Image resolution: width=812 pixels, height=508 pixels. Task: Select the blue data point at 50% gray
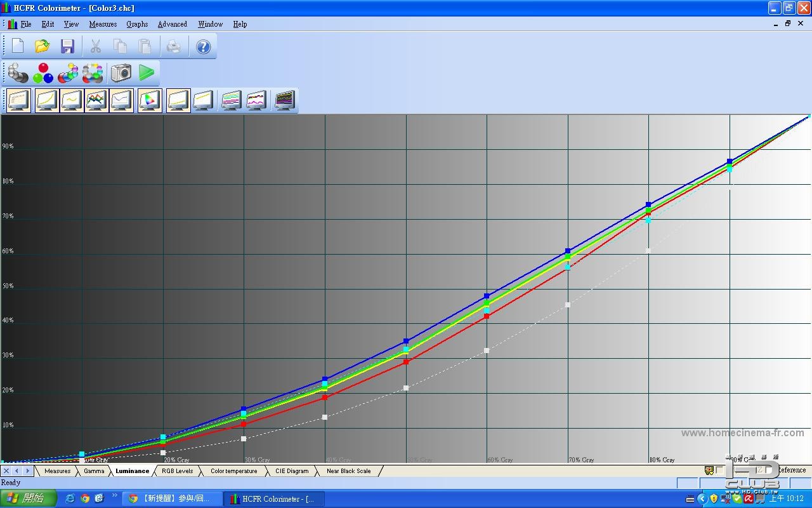(x=406, y=341)
